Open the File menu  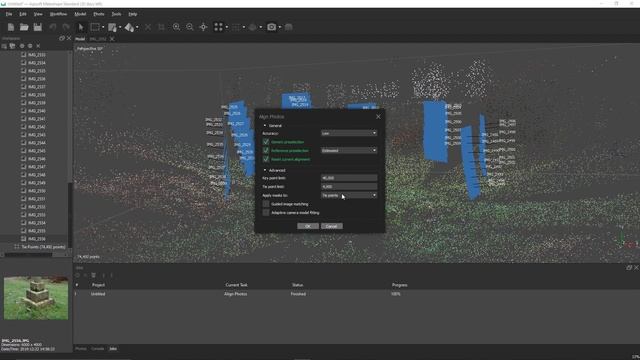(x=9, y=14)
